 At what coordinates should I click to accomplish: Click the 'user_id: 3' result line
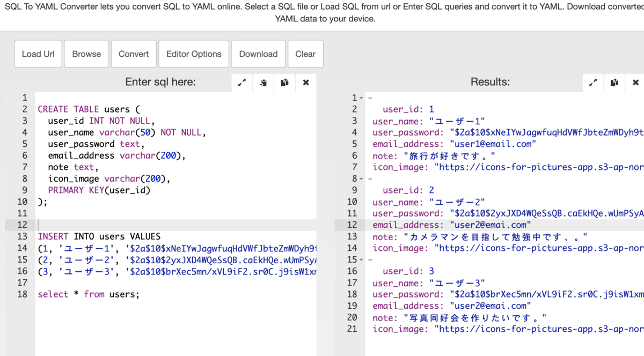tap(408, 271)
